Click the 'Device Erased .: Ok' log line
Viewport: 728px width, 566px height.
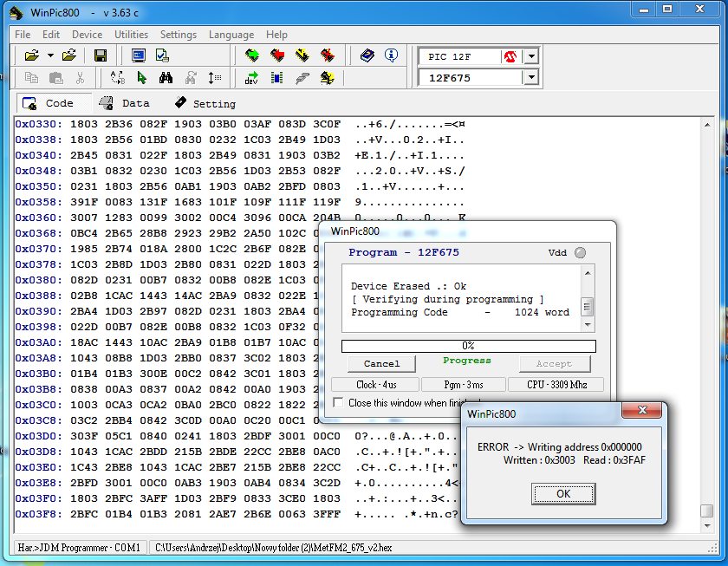pyautogui.click(x=408, y=286)
